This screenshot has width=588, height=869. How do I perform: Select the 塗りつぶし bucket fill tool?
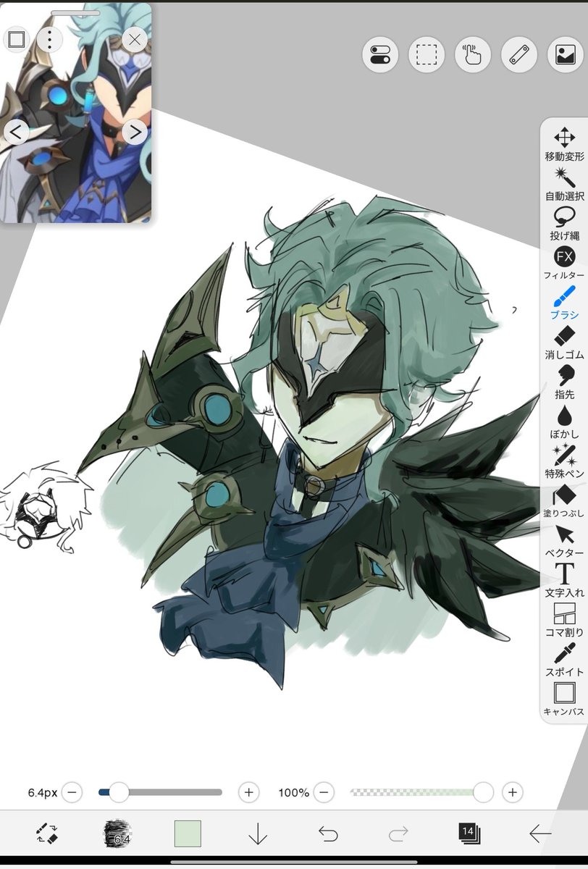click(564, 501)
